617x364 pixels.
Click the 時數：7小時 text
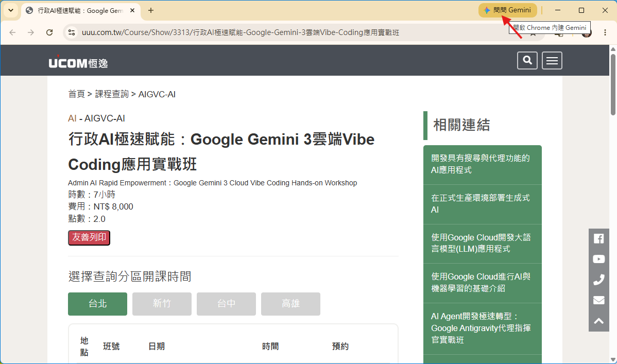(92, 195)
